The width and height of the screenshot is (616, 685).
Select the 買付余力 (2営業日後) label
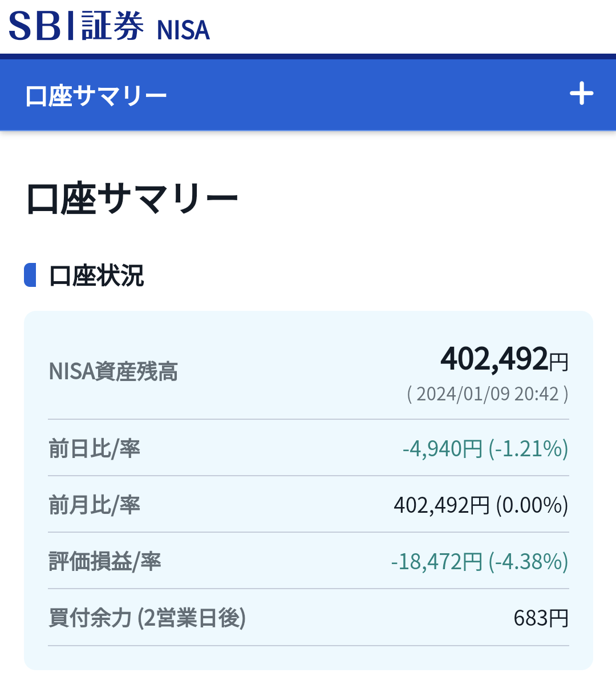coord(147,618)
